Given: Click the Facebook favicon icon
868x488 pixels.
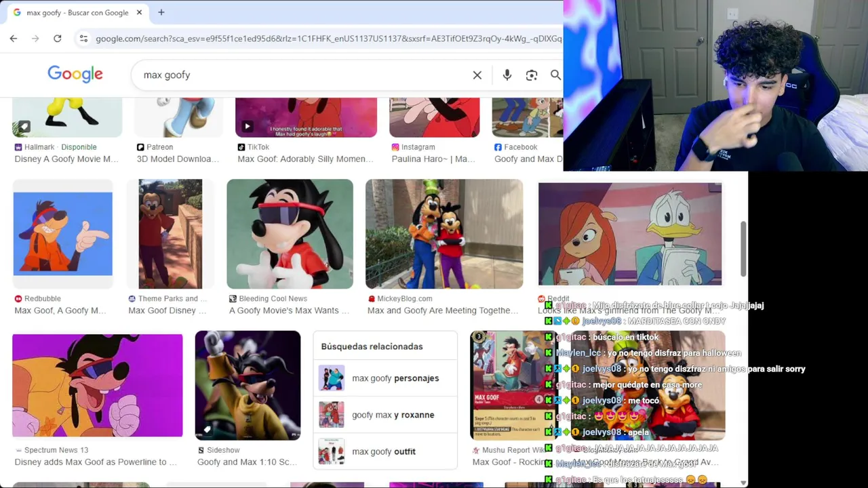Looking at the screenshot, I should tap(498, 147).
